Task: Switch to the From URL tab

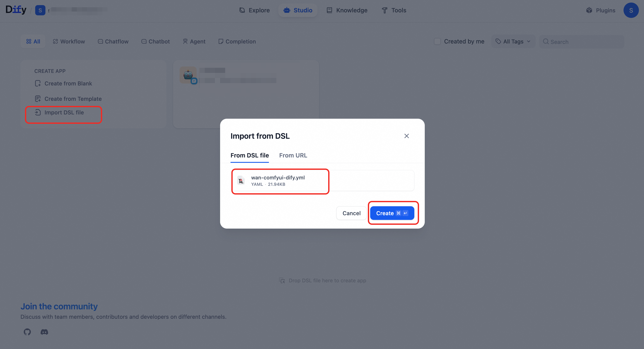Action: [x=293, y=155]
